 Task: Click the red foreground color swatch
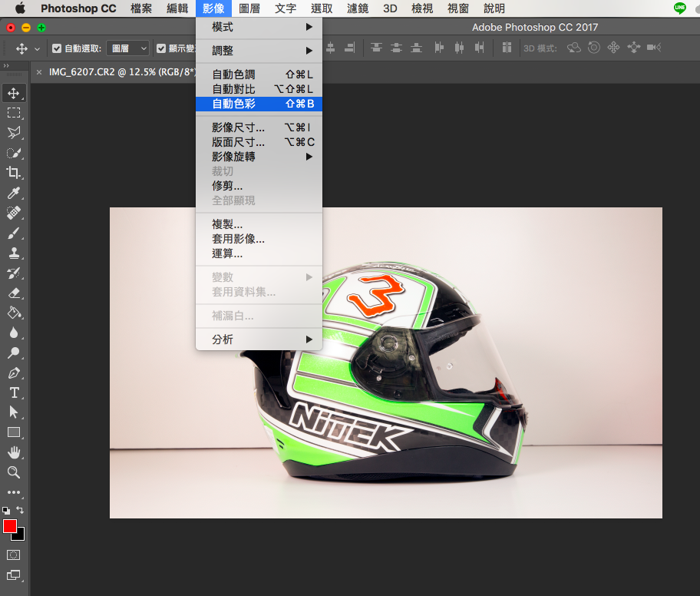click(x=9, y=526)
